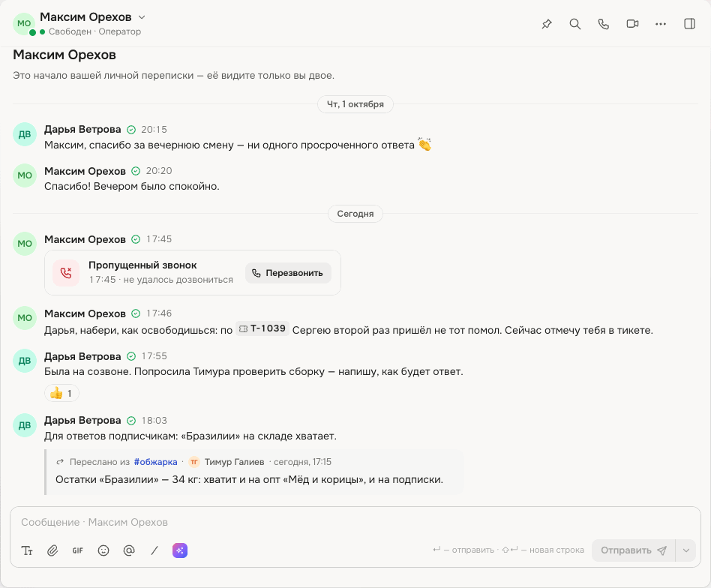Open the emoji picker
This screenshot has width=711, height=588.
(103, 550)
